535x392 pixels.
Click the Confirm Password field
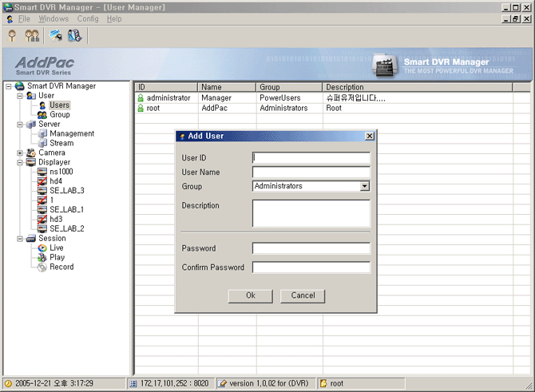tap(311, 267)
